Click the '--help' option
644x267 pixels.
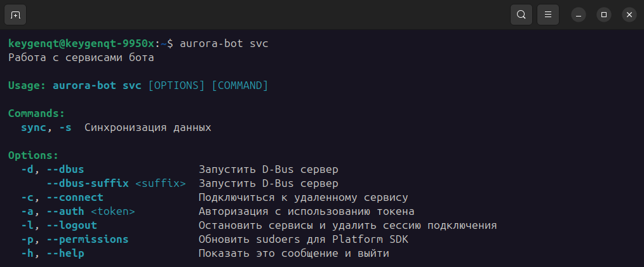tap(65, 254)
